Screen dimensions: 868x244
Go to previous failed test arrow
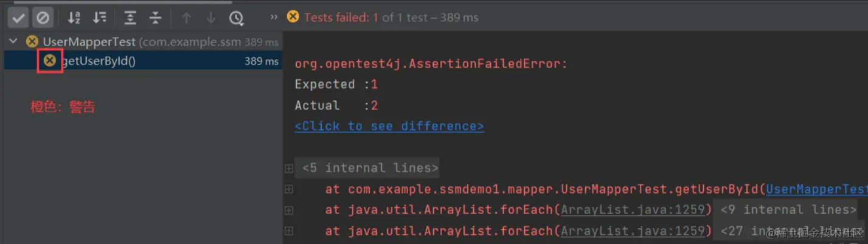186,18
